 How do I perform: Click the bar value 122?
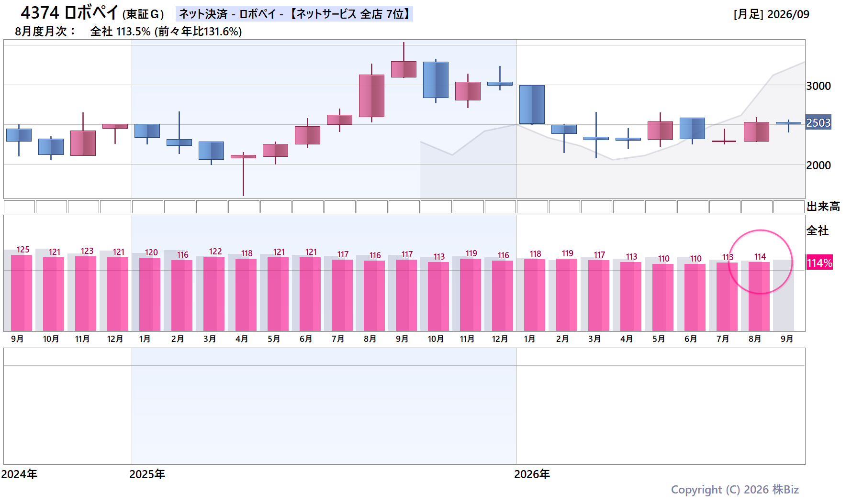pos(215,252)
